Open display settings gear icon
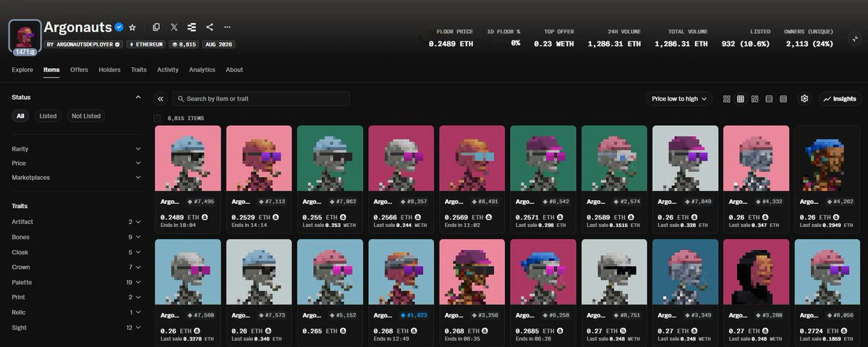 [x=804, y=98]
